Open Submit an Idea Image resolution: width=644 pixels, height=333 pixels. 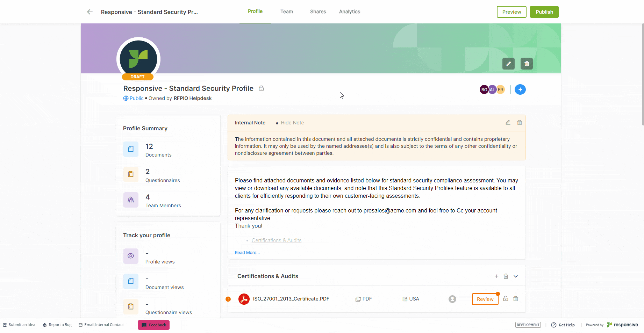tap(19, 325)
